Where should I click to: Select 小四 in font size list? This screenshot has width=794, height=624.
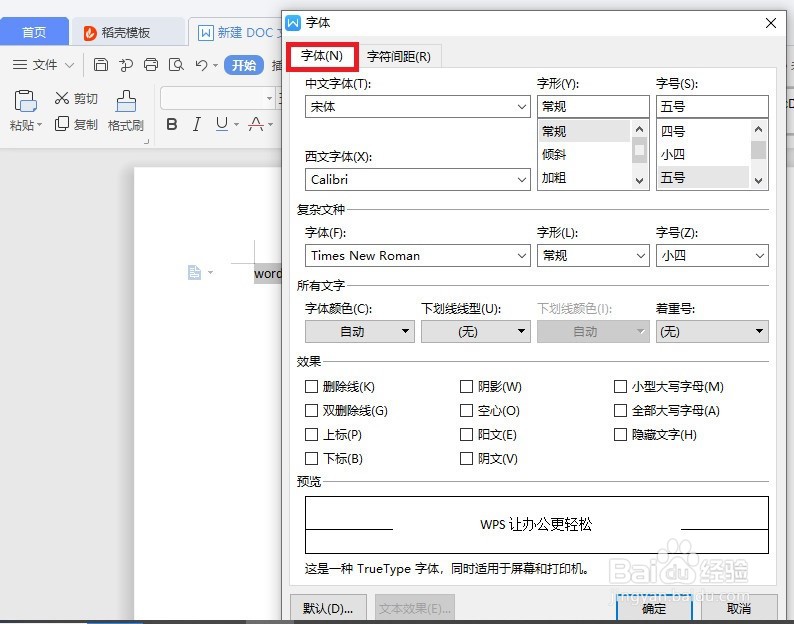tap(703, 154)
